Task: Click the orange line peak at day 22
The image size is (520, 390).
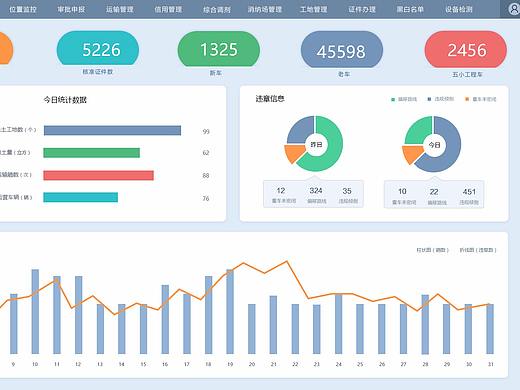Action: point(287,262)
